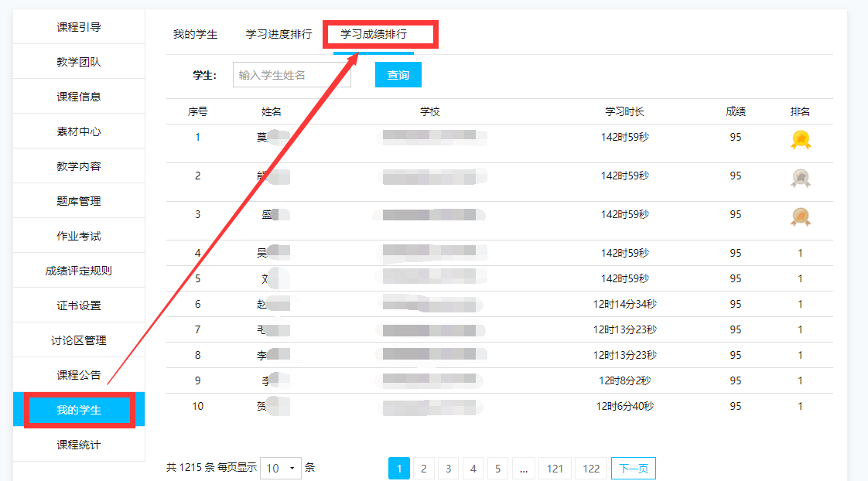Open 证书设置 in the sidebar

pyautogui.click(x=79, y=305)
